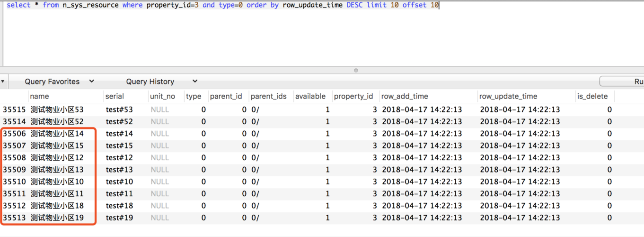Click the parent_ids column header

click(268, 96)
